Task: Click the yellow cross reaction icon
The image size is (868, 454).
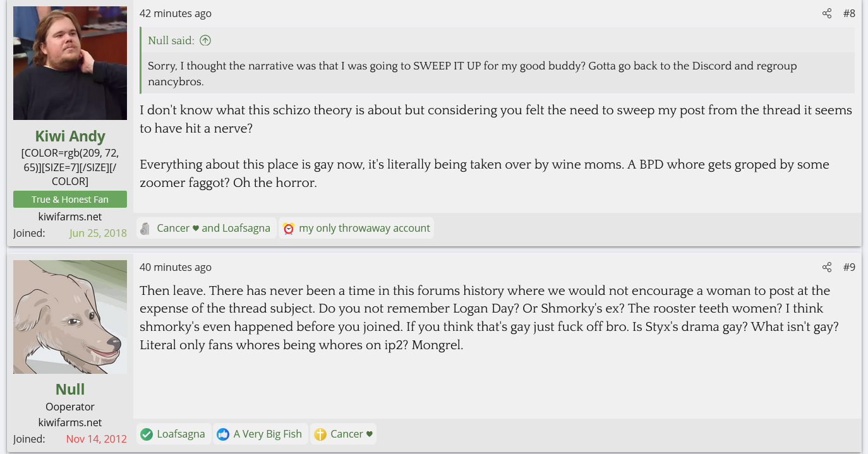Action: [320, 434]
